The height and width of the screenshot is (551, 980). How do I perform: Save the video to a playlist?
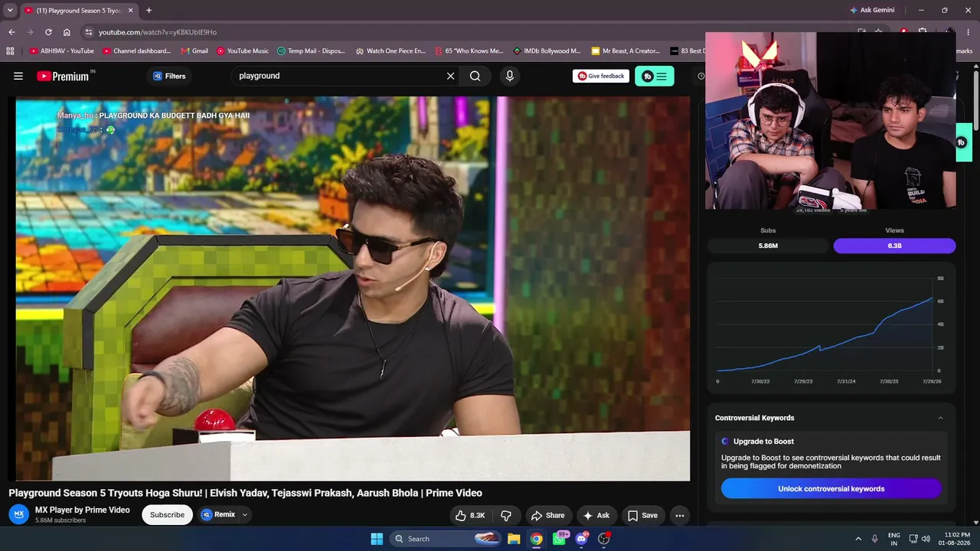point(642,516)
